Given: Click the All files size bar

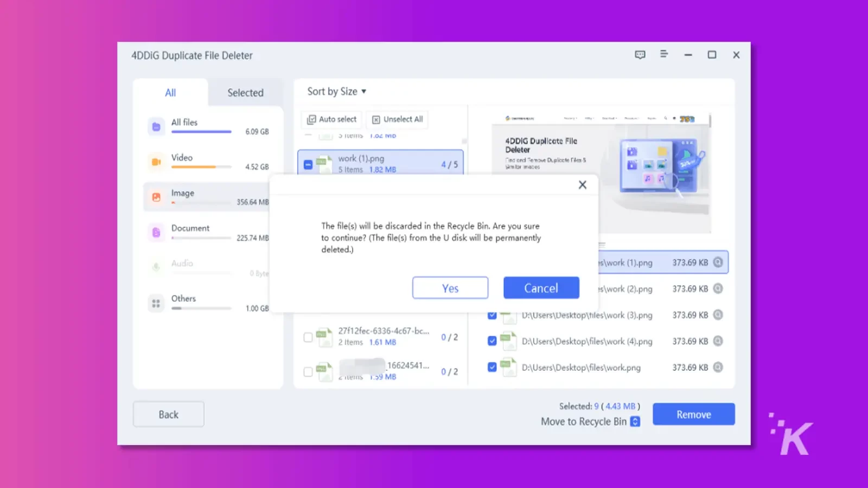Looking at the screenshot, I should click(201, 132).
